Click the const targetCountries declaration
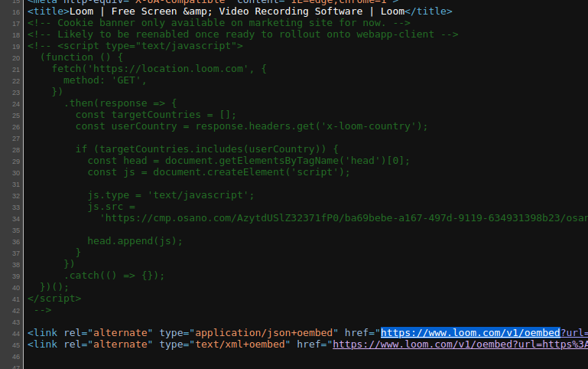The height and width of the screenshot is (369, 588). coord(147,115)
